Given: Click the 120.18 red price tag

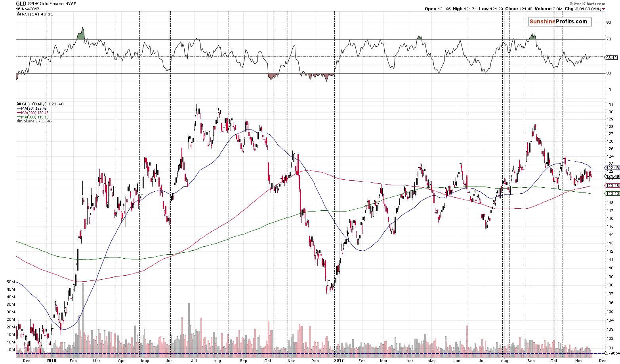Looking at the screenshot, I should pos(612,185).
